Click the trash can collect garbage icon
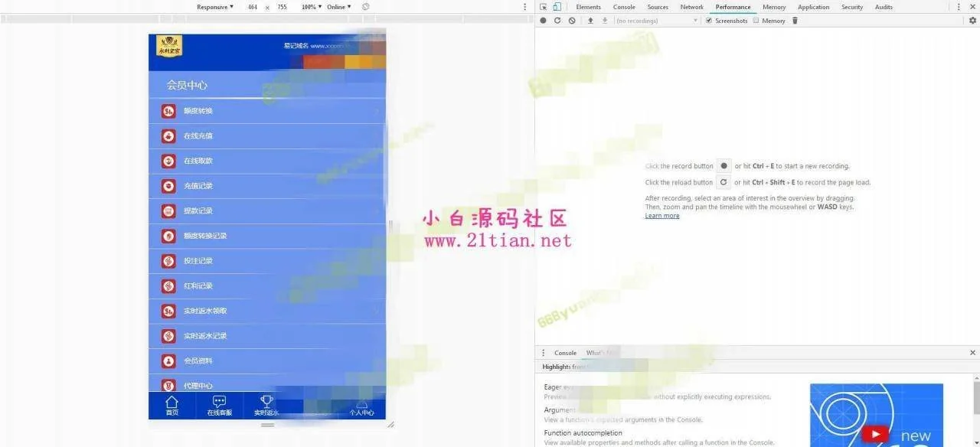 795,21
